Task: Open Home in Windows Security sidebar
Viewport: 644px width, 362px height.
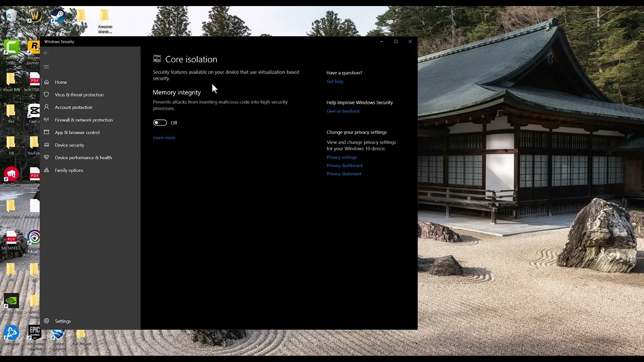Action: point(61,82)
